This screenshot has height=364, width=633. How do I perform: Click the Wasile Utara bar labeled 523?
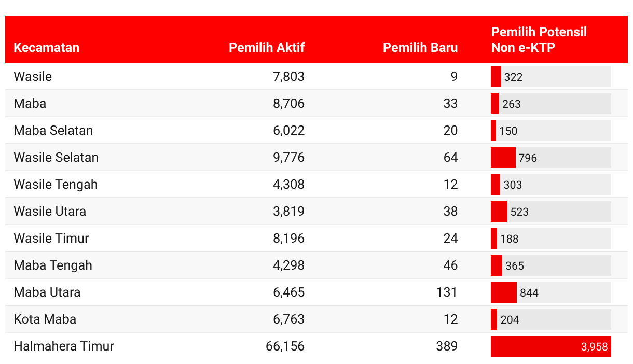coord(499,212)
